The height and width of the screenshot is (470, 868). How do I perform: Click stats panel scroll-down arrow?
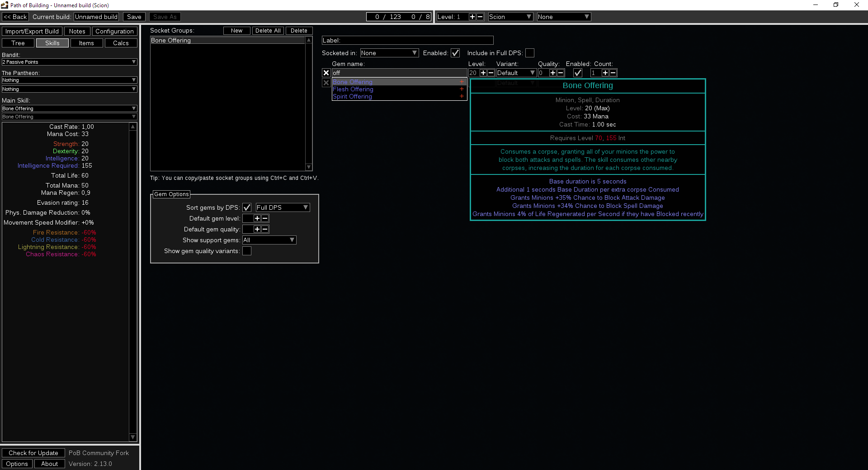[x=133, y=437]
